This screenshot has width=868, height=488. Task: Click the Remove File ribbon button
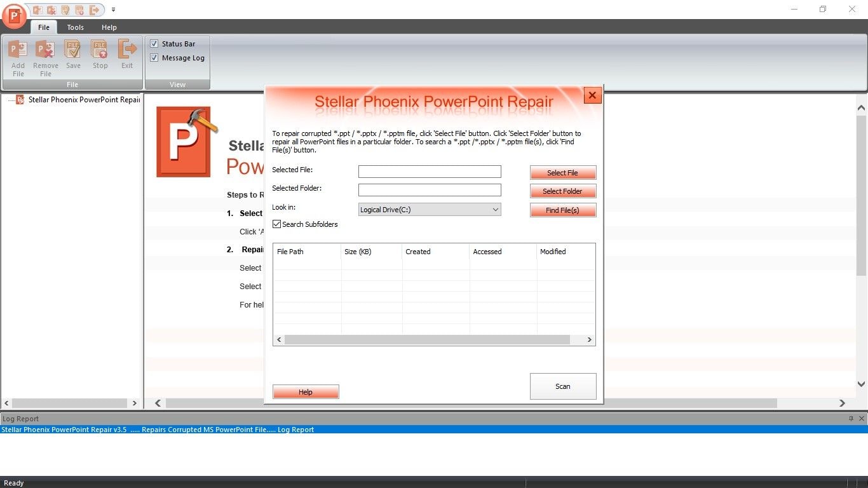point(46,58)
